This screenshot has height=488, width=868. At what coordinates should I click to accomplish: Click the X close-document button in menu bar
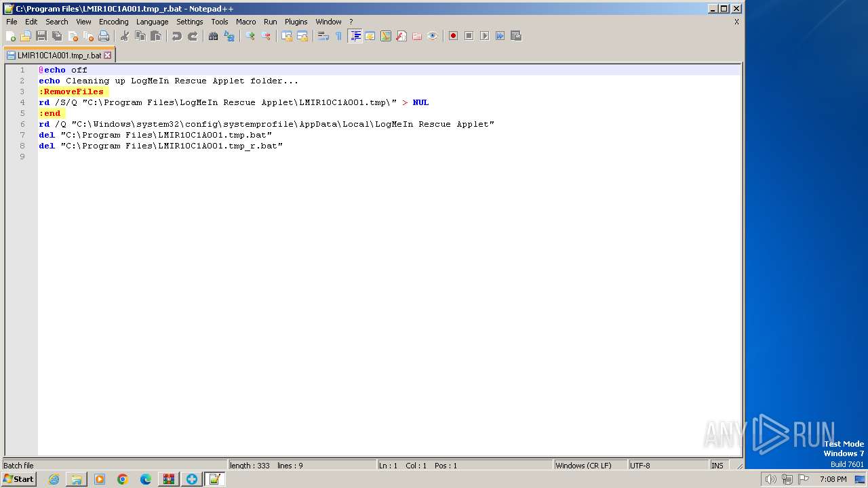click(736, 22)
